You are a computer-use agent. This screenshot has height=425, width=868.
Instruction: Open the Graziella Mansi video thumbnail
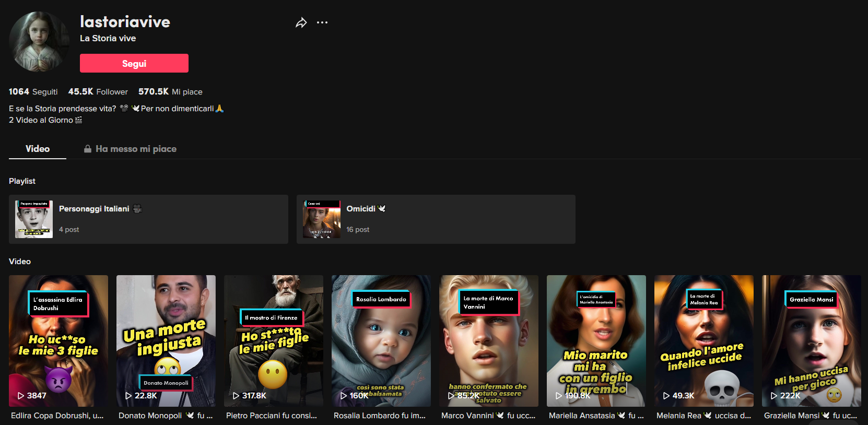pos(811,340)
